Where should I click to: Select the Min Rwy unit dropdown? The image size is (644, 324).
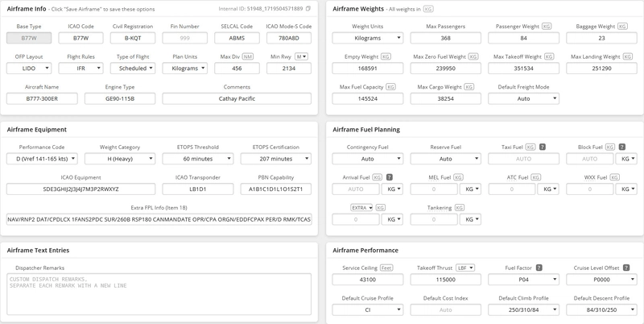point(301,56)
